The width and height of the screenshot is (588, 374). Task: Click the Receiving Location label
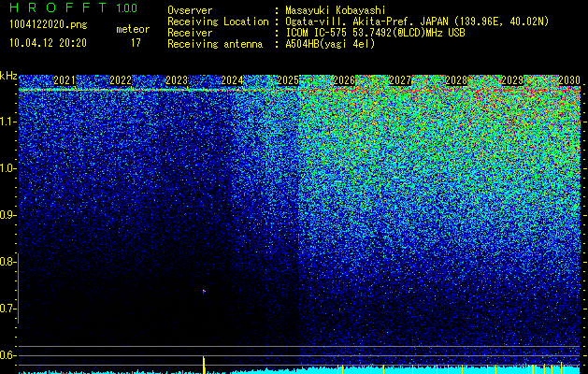[218, 22]
